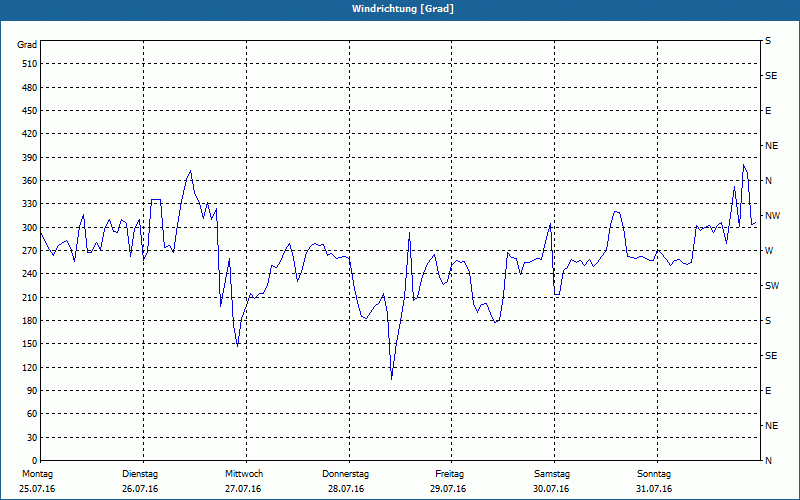This screenshot has height=500, width=800.
Task: Click the date 29.07.16
Action: coord(448,489)
